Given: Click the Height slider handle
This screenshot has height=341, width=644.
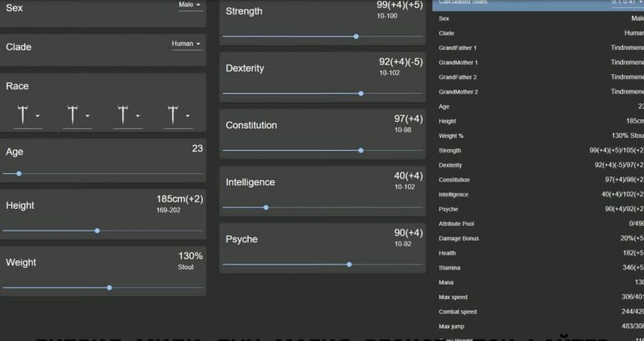Looking at the screenshot, I should click(97, 231).
